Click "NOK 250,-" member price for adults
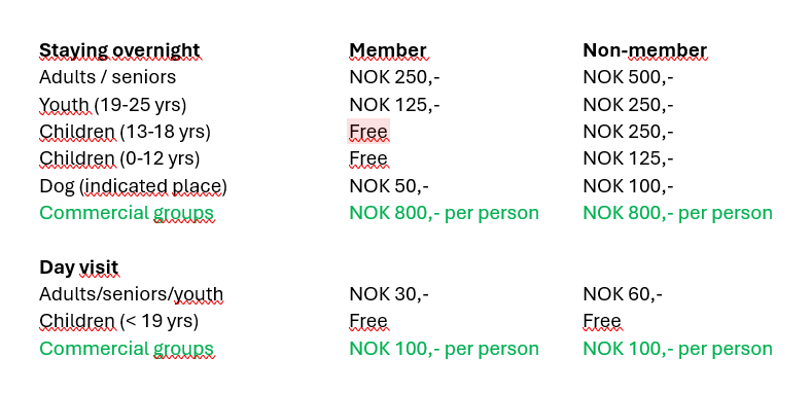Viewport: 810px width, 393px height. [394, 77]
